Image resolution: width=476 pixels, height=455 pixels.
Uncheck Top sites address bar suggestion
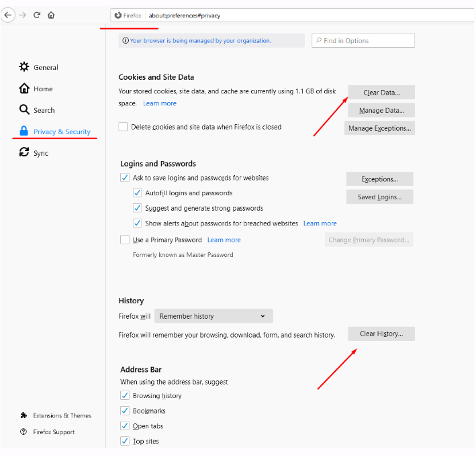(x=125, y=441)
